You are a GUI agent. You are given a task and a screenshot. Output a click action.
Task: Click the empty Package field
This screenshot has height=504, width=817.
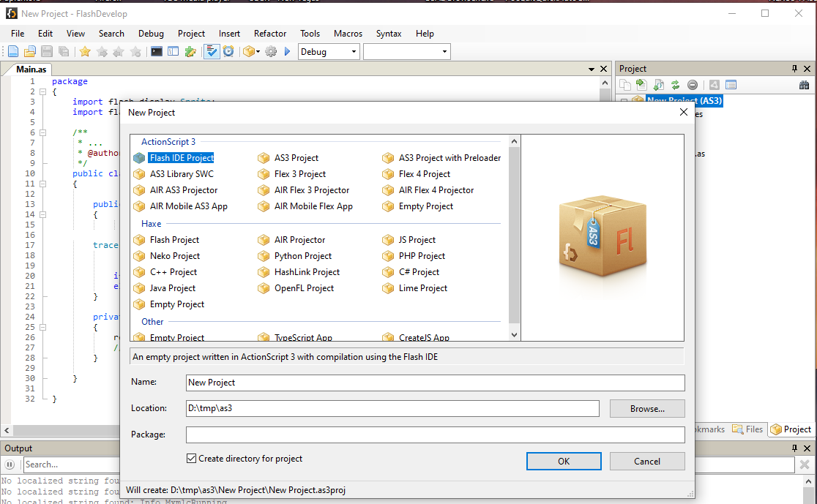pos(436,435)
